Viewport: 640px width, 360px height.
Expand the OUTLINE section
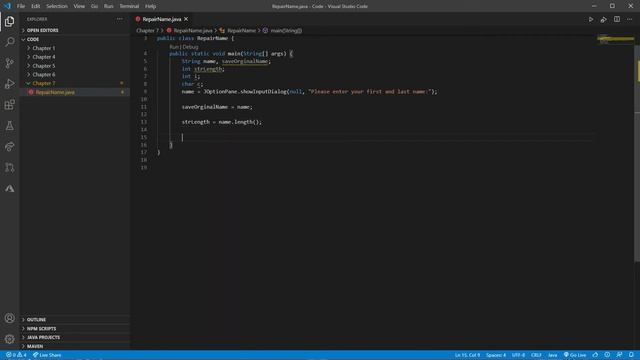pyautogui.click(x=75, y=320)
